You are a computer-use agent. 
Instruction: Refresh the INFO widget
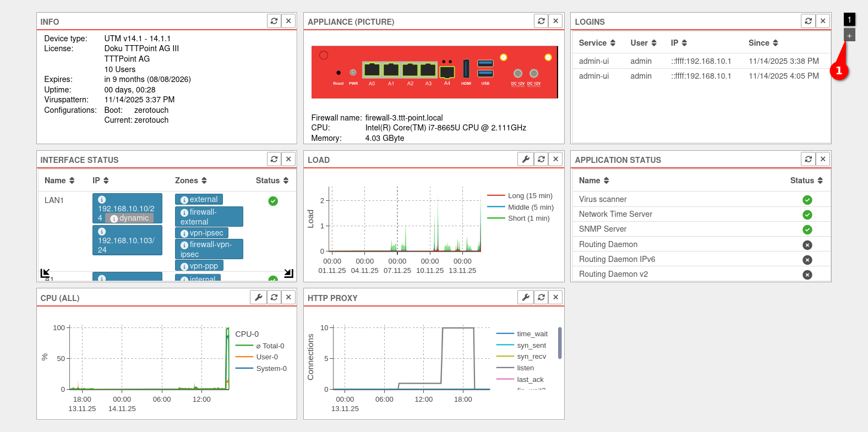tap(274, 21)
